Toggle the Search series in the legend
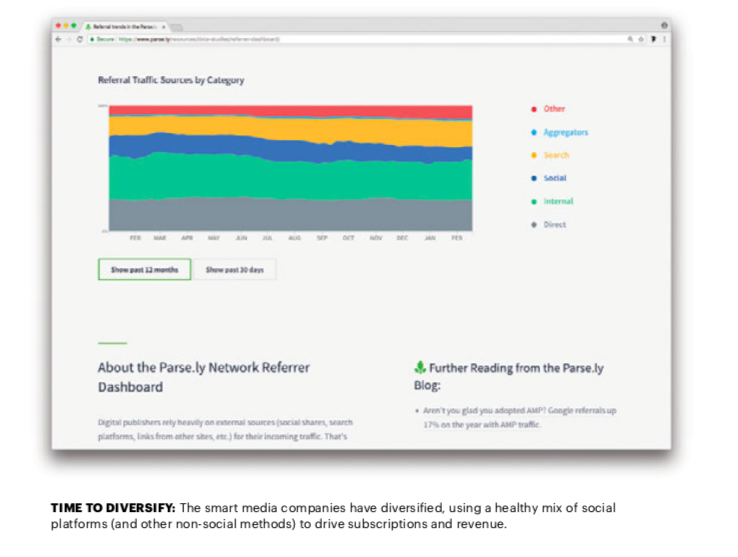Viewport: 738px width, 557px height. pos(550,155)
